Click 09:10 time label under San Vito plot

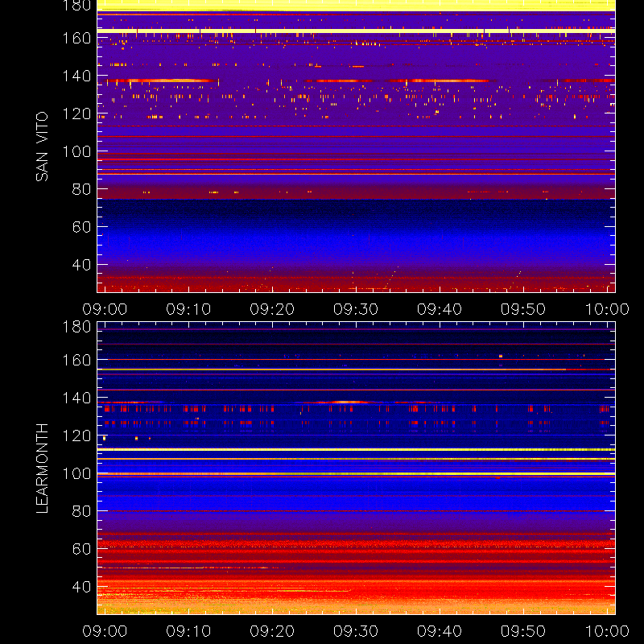(x=188, y=309)
